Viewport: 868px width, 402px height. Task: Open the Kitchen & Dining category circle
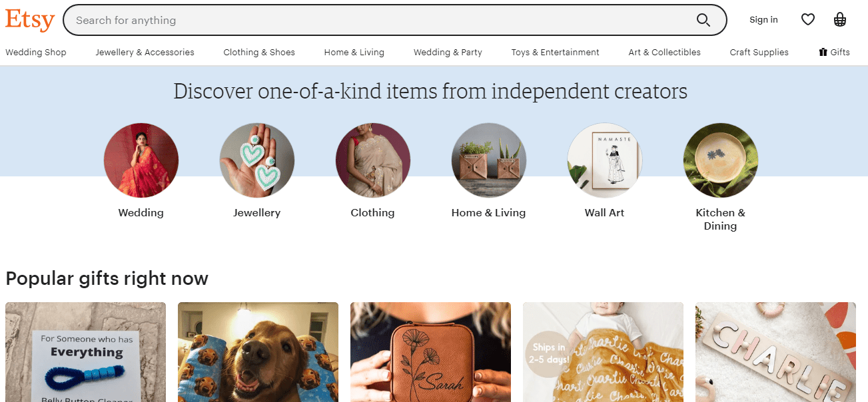(x=720, y=160)
